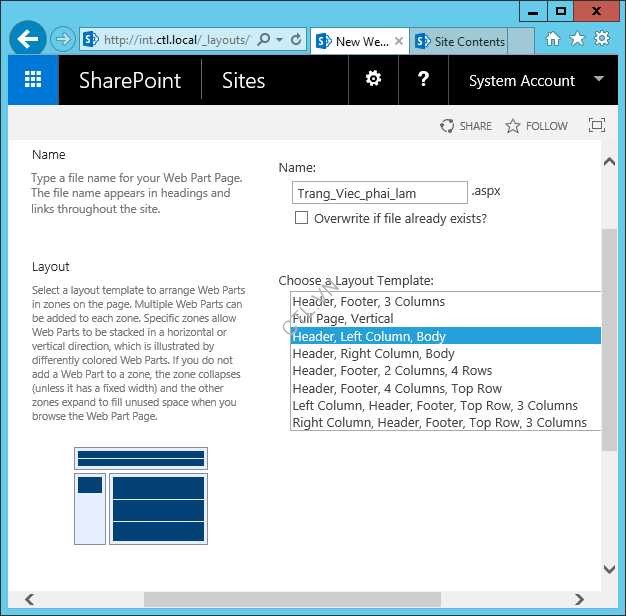Enable Overwrite if file already exists
The height and width of the screenshot is (616, 626).
click(x=301, y=218)
